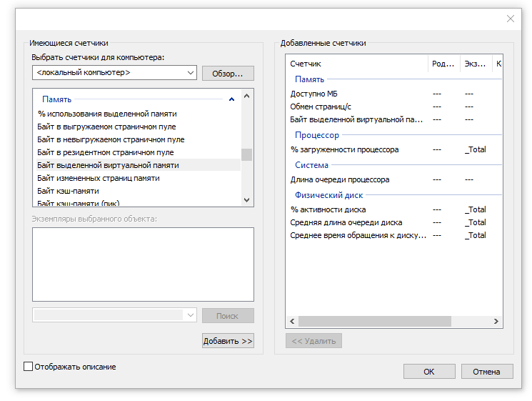Collapse the Память group in available counters

tap(232, 99)
